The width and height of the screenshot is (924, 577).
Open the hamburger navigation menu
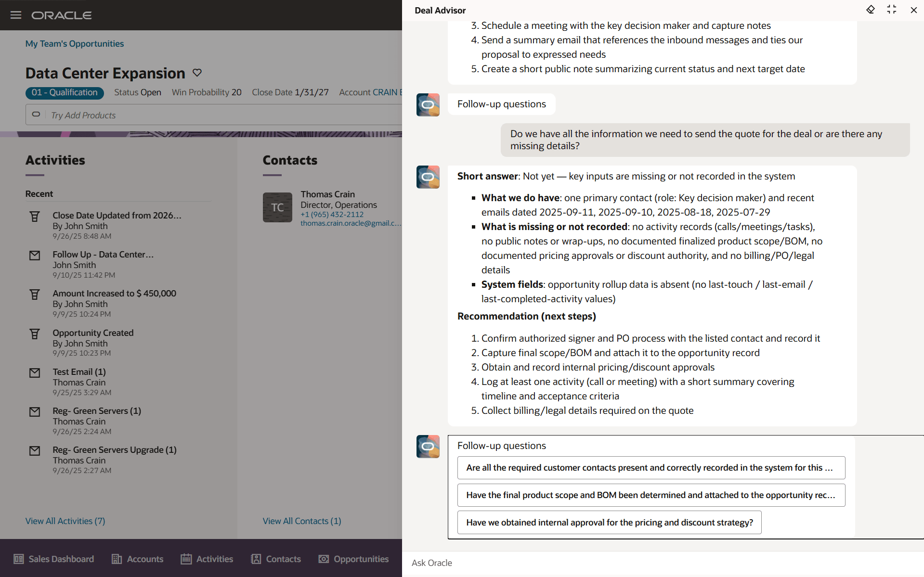point(16,15)
